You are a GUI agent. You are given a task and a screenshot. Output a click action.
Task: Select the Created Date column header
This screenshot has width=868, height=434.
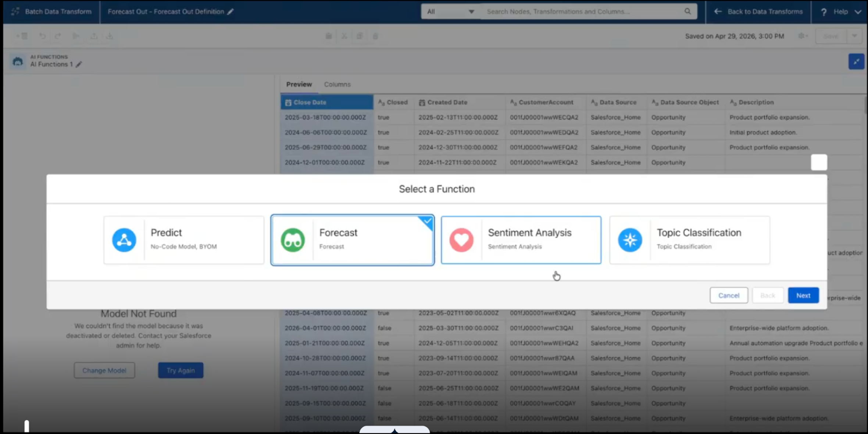[460, 102]
